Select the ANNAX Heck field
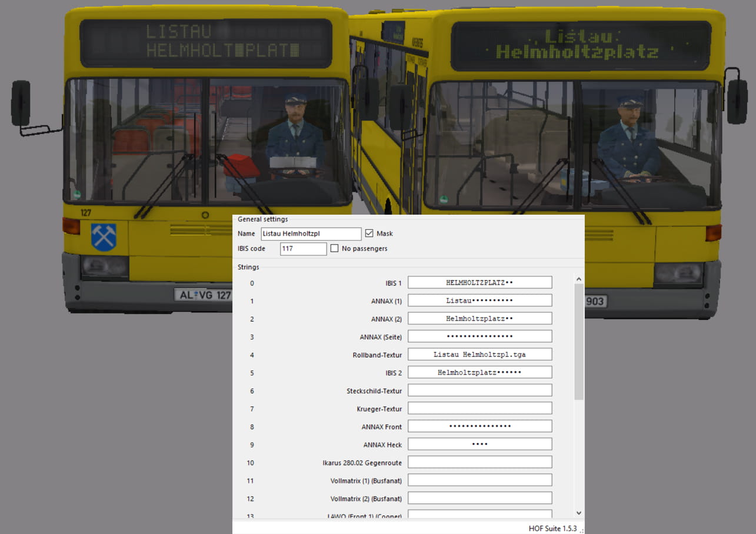Image resolution: width=756 pixels, height=534 pixels. tap(479, 444)
